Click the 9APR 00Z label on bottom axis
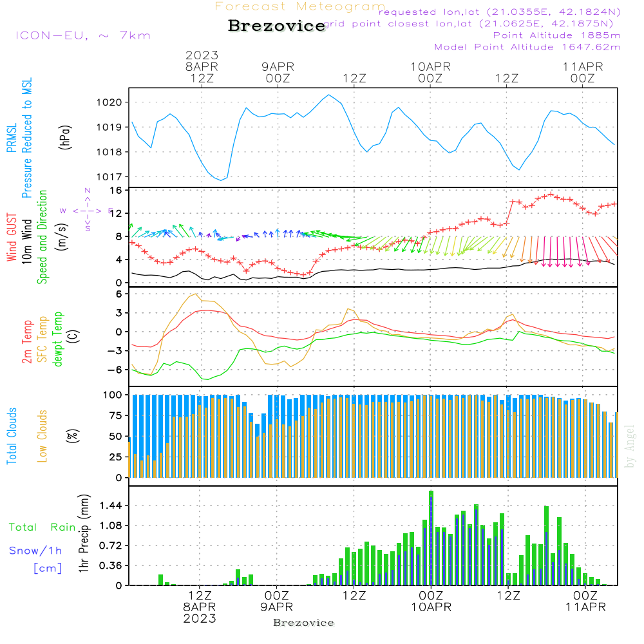This screenshot has width=644, height=644. tap(277, 601)
